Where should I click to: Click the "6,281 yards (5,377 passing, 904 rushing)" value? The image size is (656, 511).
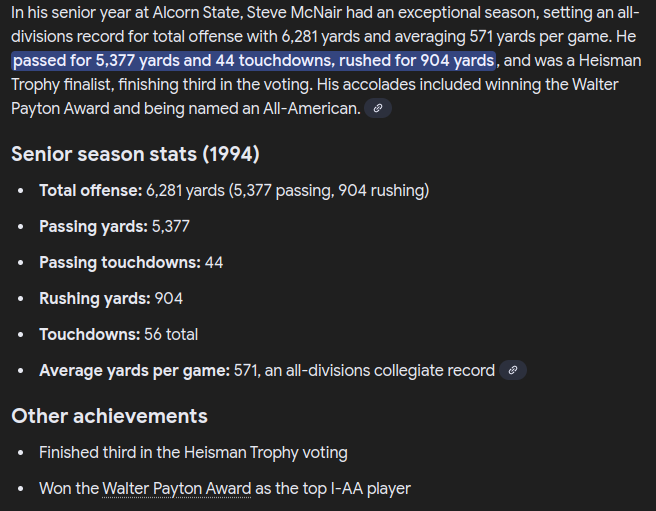[287, 190]
